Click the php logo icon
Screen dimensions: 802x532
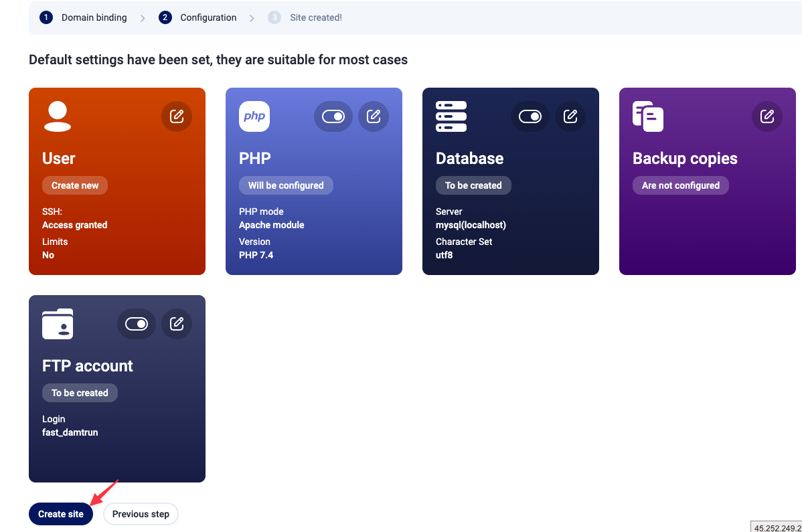point(254,116)
